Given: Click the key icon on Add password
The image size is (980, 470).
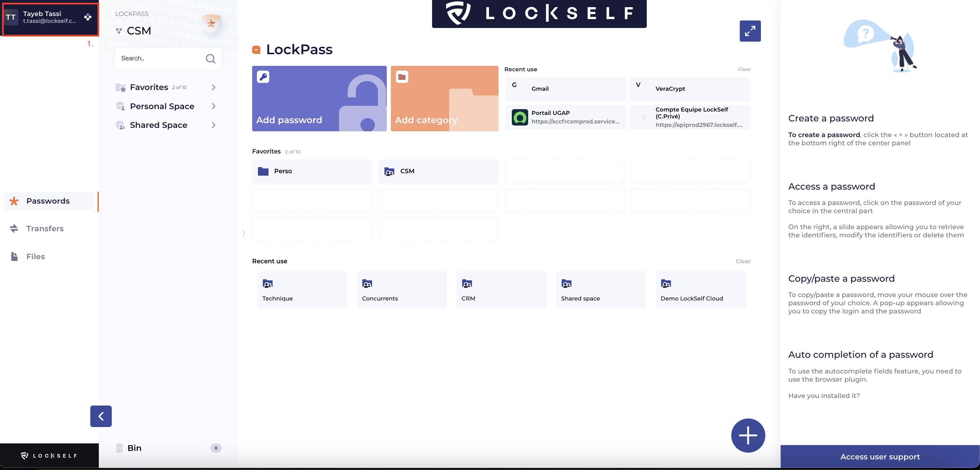Looking at the screenshot, I should pos(263,77).
